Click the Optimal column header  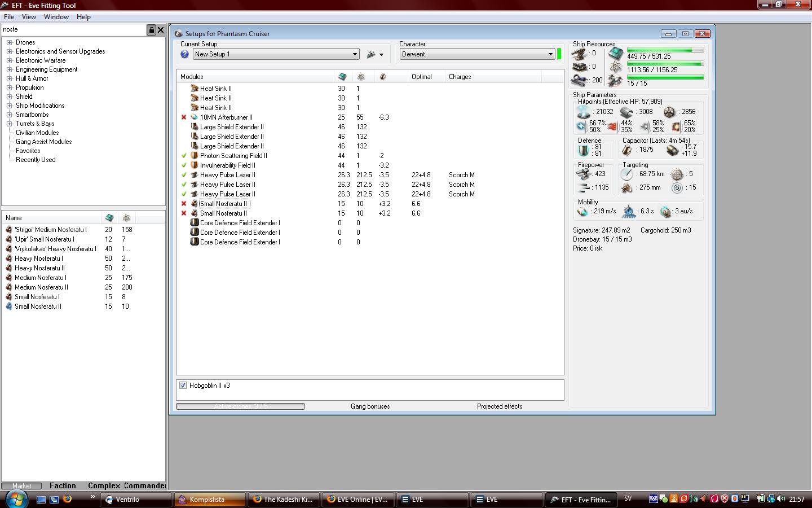(x=426, y=77)
